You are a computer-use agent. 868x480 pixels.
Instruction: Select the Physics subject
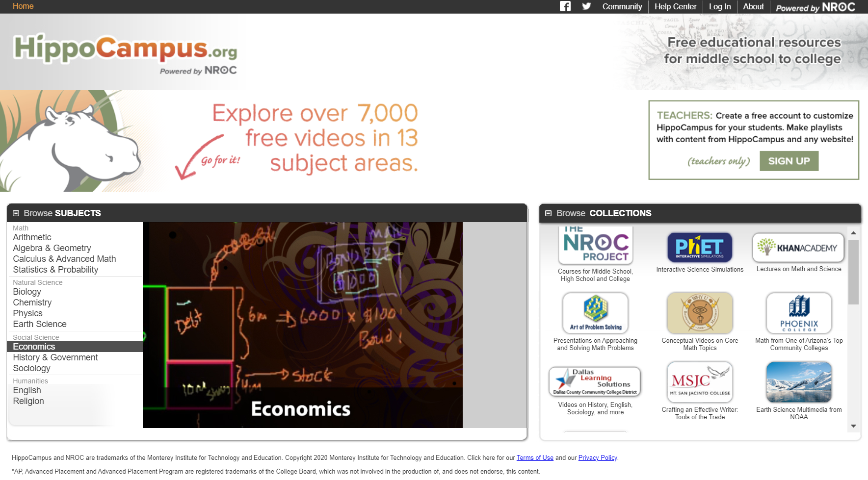(27, 313)
